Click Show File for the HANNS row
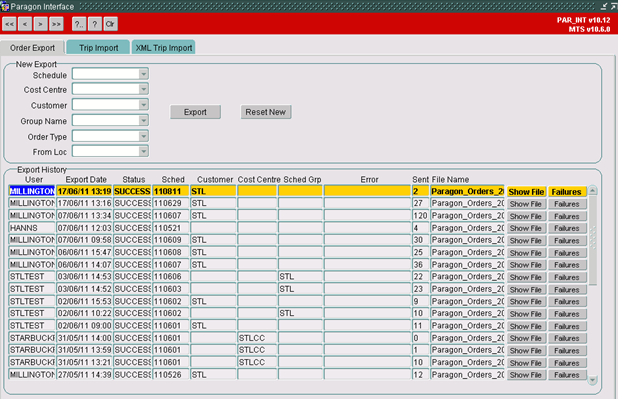 click(526, 228)
